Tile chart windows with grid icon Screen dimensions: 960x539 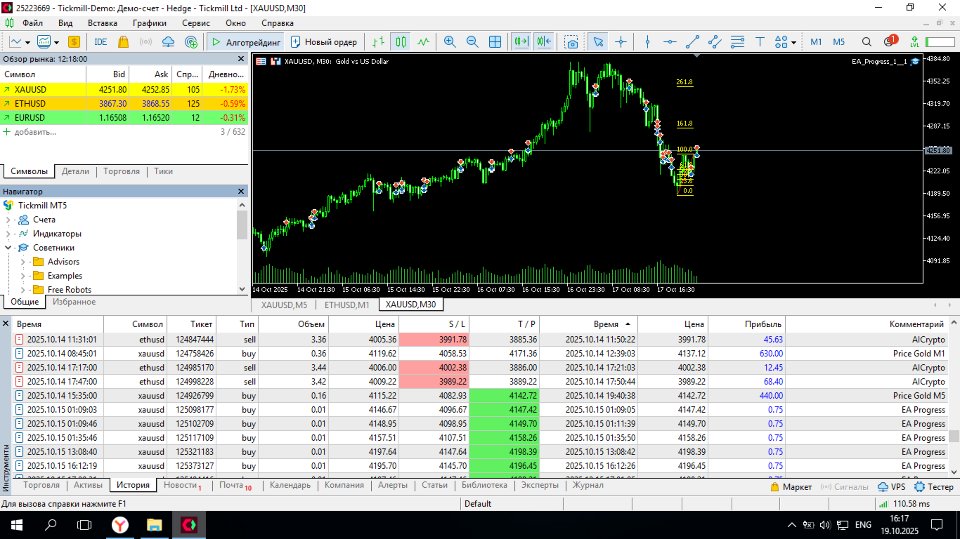click(x=495, y=42)
